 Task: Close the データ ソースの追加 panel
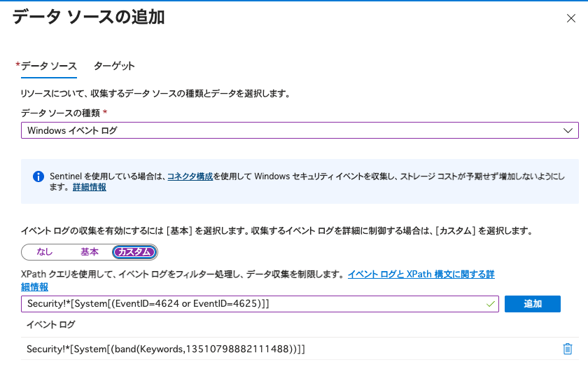click(x=570, y=18)
